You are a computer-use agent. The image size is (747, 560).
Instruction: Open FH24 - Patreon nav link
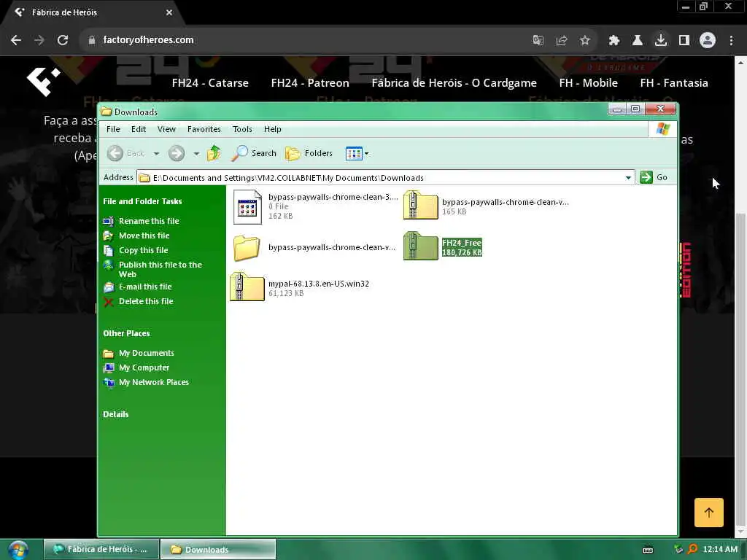[x=310, y=83]
